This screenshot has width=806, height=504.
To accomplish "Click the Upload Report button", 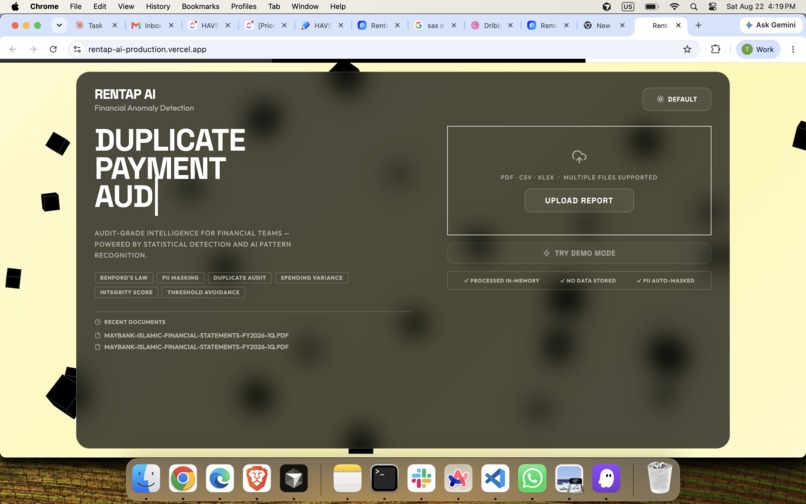I will coord(579,201).
